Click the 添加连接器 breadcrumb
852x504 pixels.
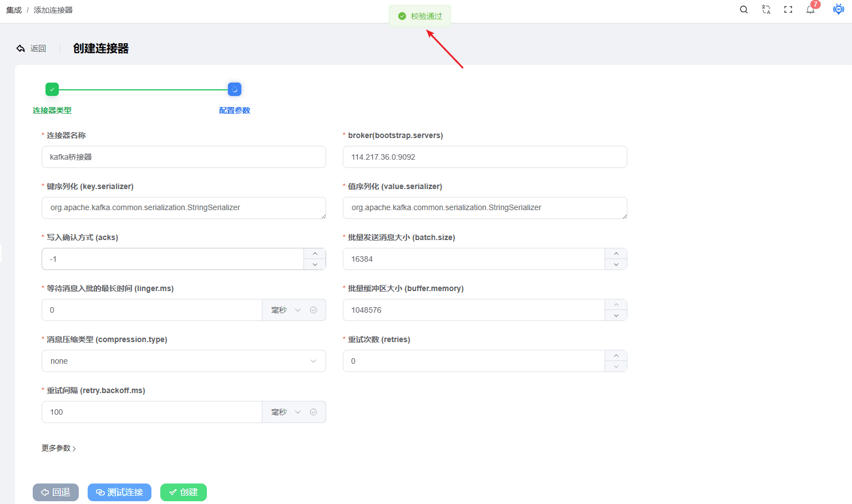click(x=53, y=10)
